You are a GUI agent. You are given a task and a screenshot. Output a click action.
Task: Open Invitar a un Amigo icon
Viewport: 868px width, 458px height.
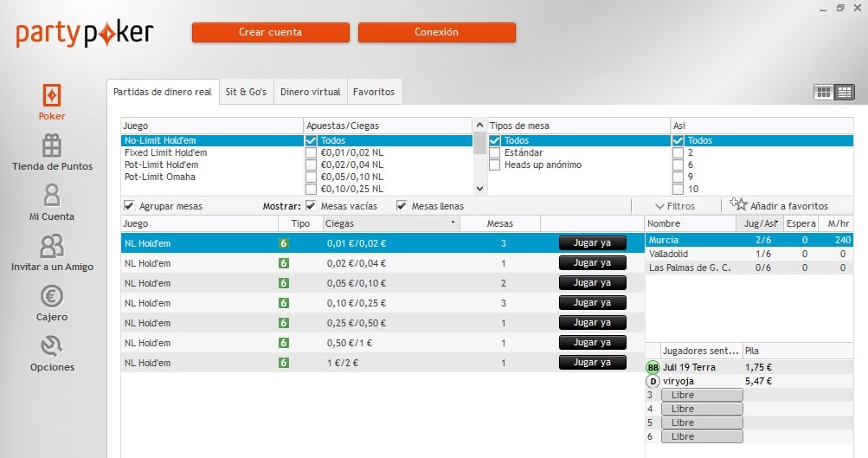51,246
